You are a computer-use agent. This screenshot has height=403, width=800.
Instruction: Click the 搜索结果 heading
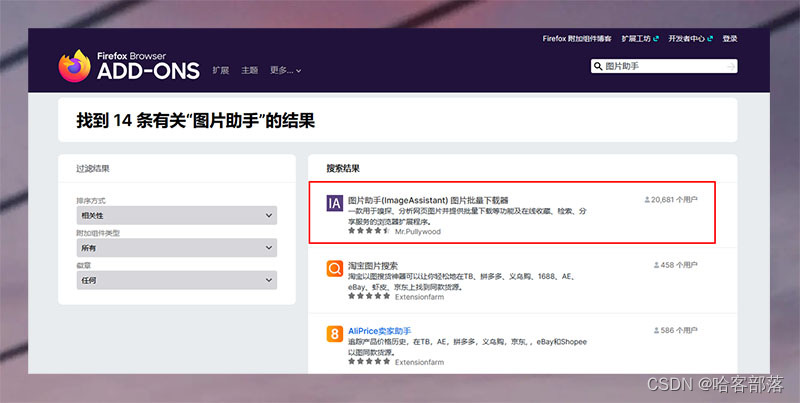click(x=343, y=168)
